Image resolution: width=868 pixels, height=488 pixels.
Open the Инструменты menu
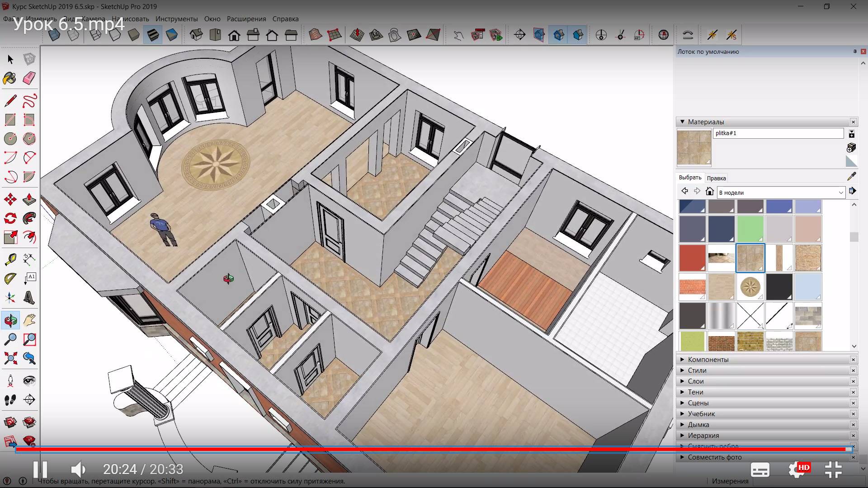[176, 19]
